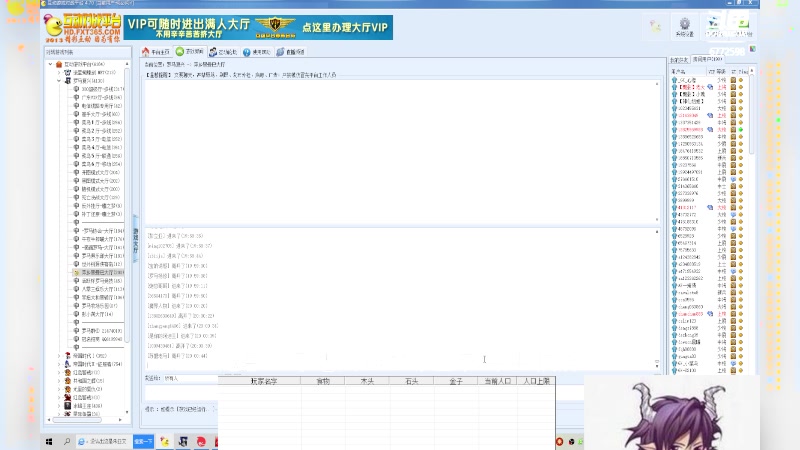Open the 发送给 recipient dropdown showing 所有人
This screenshot has height=450, width=800.
coord(190,379)
